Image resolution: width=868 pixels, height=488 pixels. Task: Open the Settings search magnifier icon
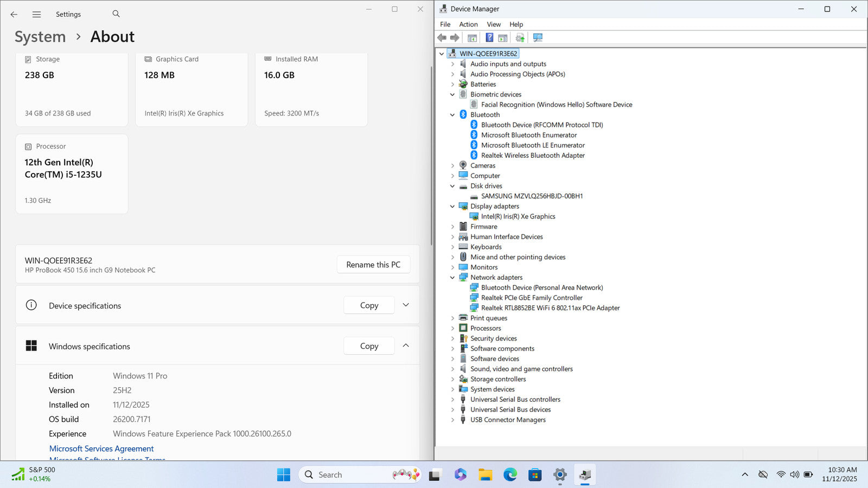116,14
